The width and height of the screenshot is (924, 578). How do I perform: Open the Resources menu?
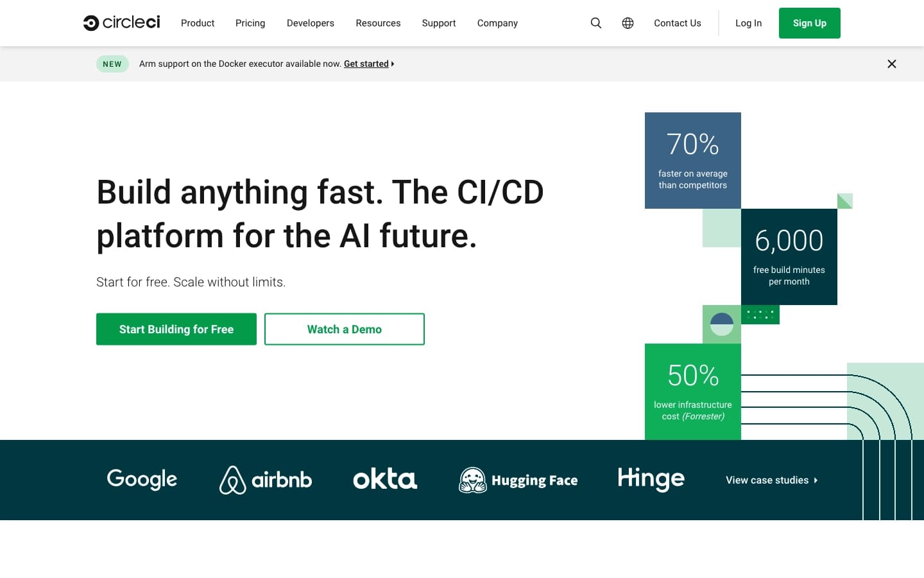tap(378, 23)
